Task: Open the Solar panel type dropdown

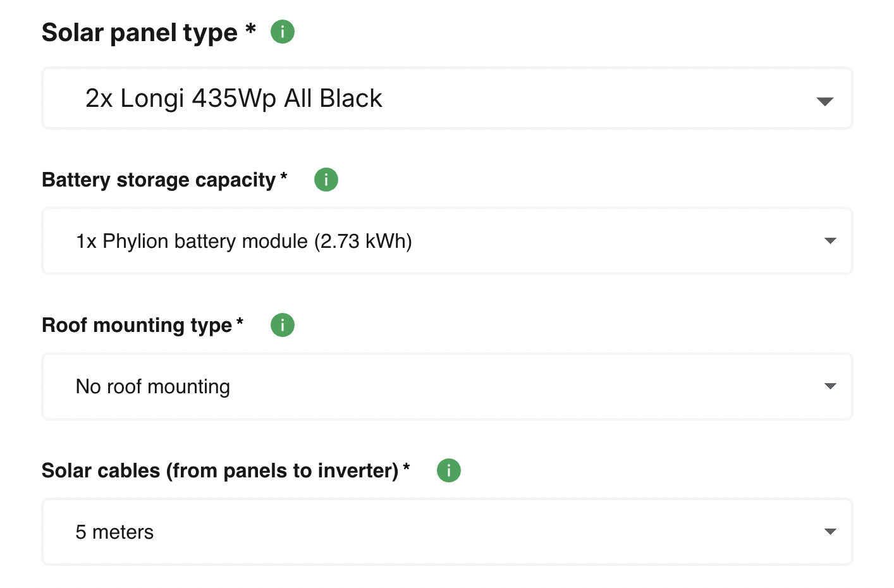Action: point(824,99)
